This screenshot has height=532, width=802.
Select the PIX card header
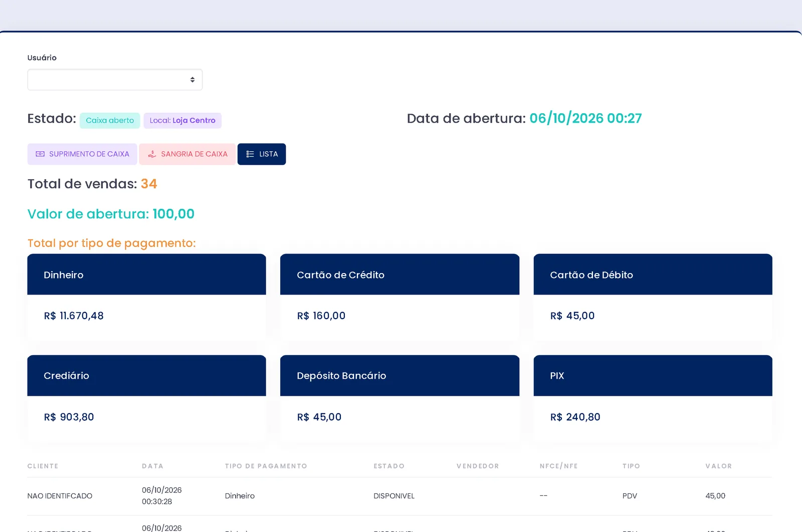653,376
